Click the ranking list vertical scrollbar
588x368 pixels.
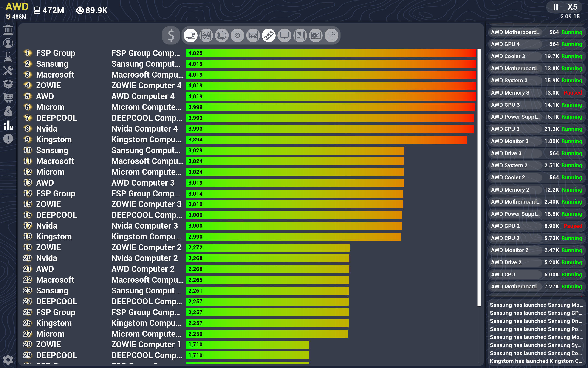(479, 177)
